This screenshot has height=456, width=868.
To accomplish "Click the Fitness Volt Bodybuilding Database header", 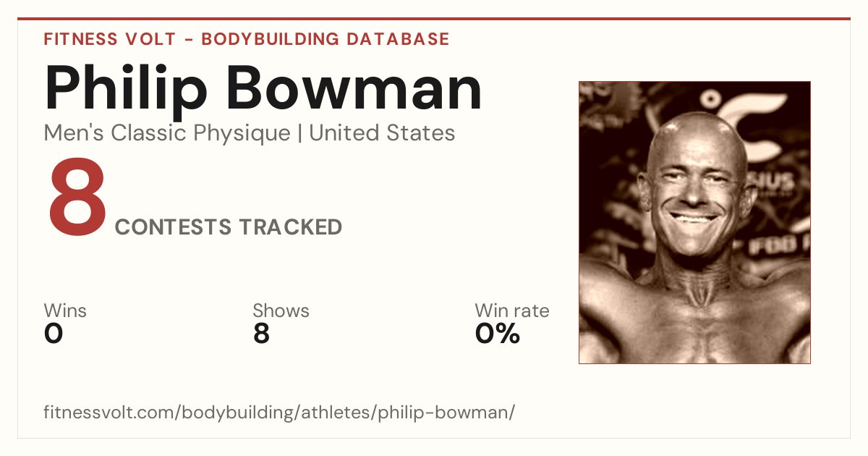I will point(247,39).
